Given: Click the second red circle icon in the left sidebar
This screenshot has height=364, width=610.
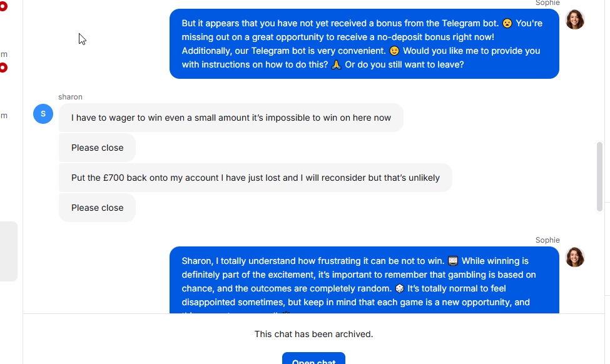Looking at the screenshot, I should pyautogui.click(x=3, y=68).
